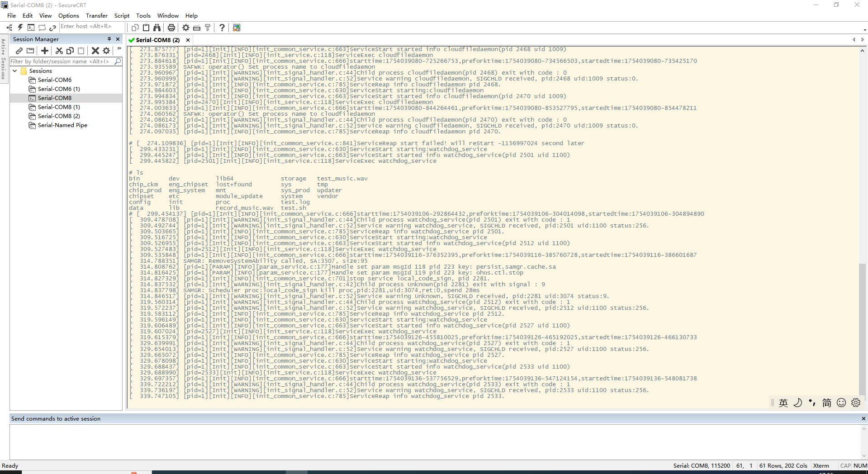868x474 pixels.
Task: Click the Help question mark icon
Action: pos(222,28)
